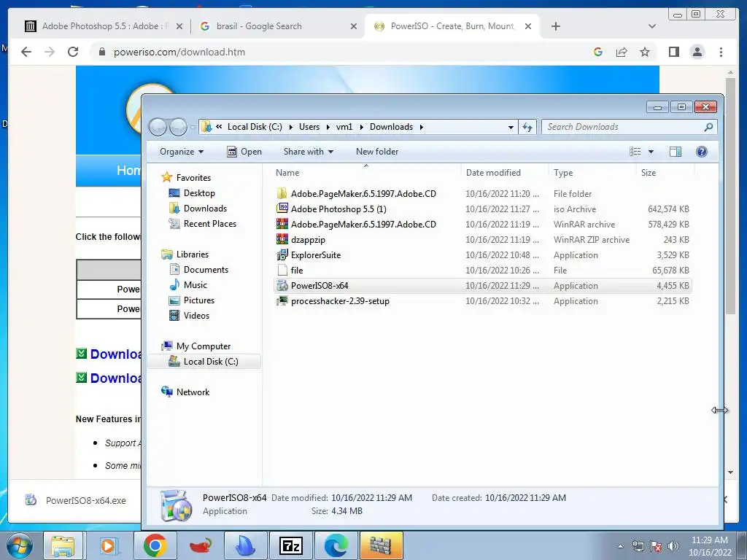Open the 7-Zip taskbar icon
The height and width of the screenshot is (560, 747).
pyautogui.click(x=291, y=545)
